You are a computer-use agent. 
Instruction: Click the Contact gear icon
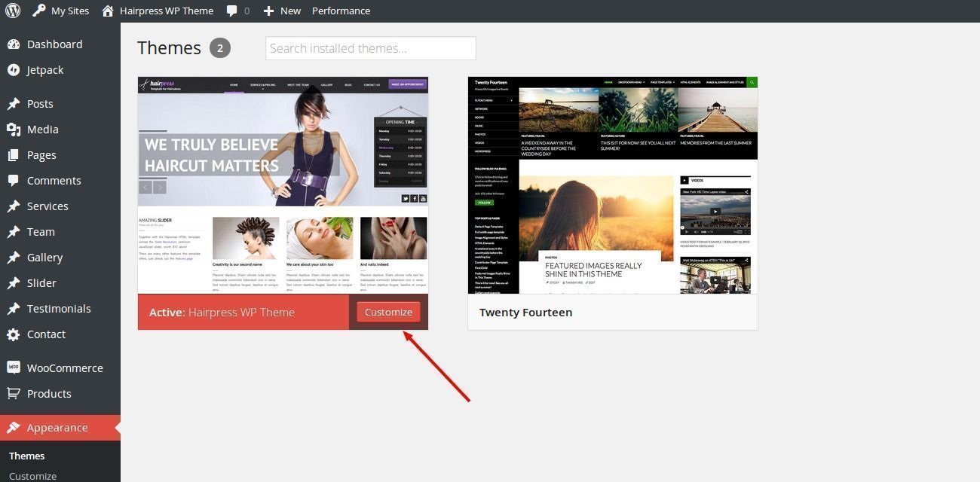coord(14,334)
